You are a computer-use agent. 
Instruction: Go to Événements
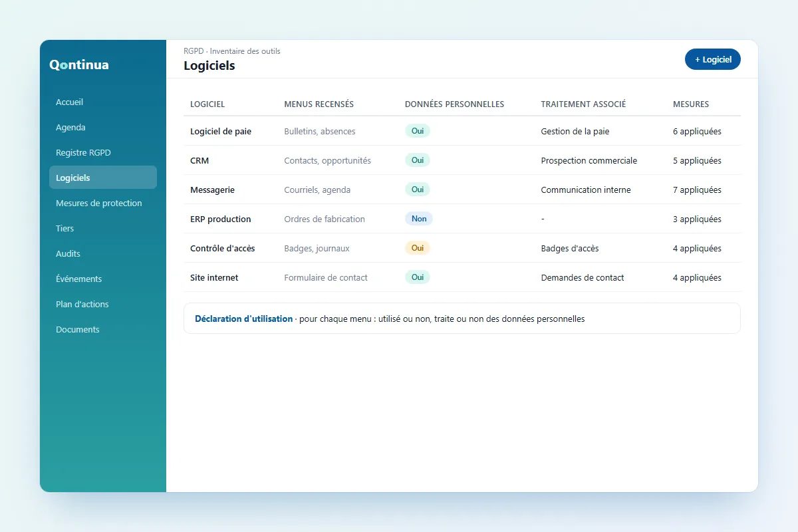coord(103,279)
